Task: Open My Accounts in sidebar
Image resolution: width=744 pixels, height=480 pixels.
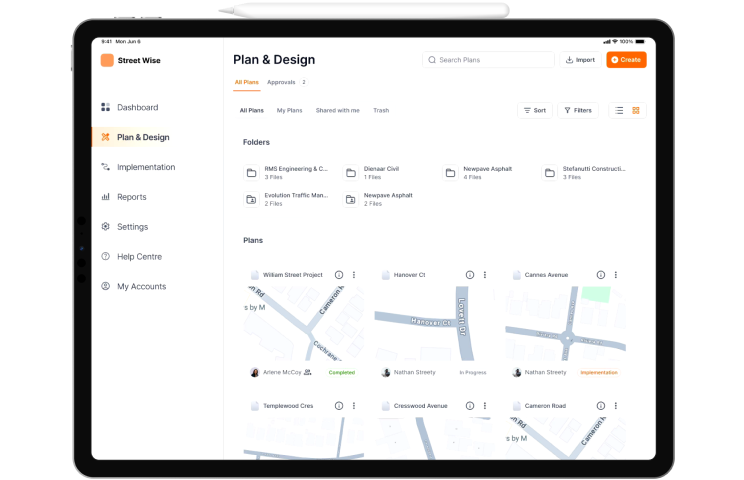Action: point(141,286)
